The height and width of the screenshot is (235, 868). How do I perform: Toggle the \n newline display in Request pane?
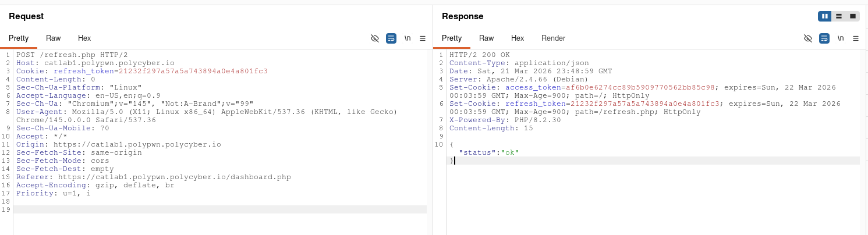point(408,38)
